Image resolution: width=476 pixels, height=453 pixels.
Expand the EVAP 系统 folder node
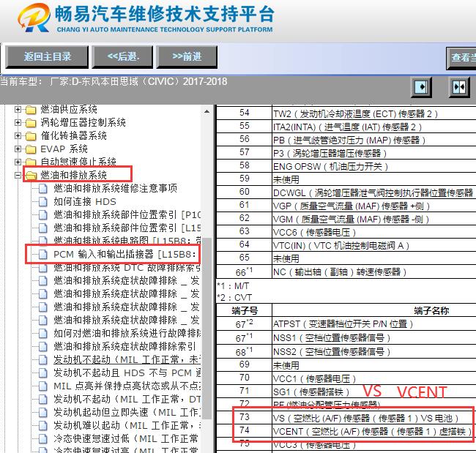coord(18,149)
